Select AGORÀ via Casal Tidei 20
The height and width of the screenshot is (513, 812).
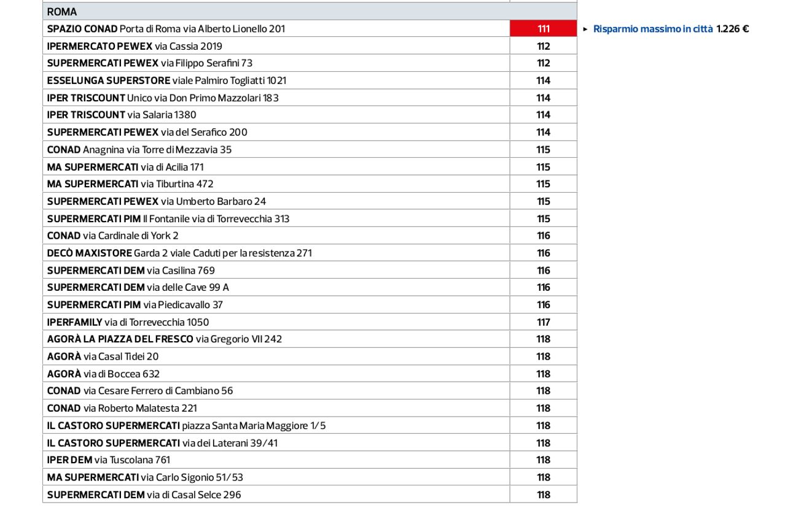(310, 357)
